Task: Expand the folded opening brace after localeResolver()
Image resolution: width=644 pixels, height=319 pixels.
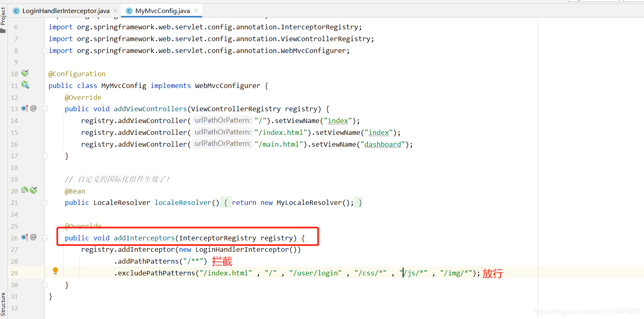Action: coord(226,202)
